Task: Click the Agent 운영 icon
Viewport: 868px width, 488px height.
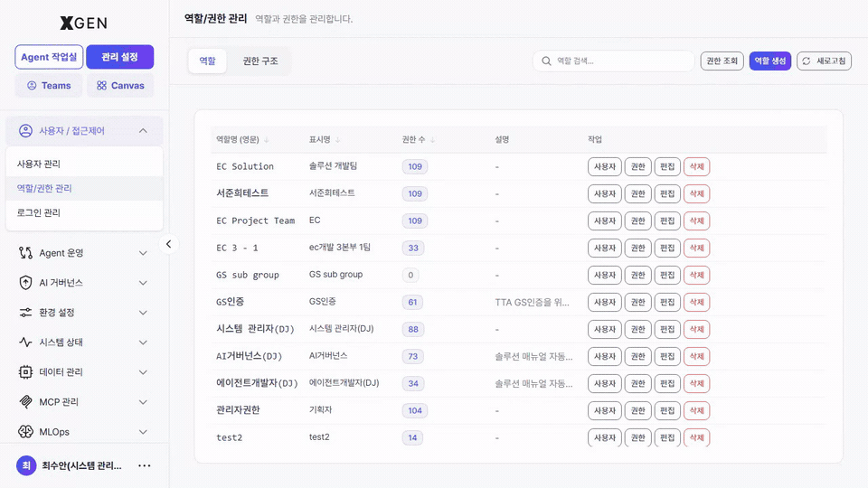Action: (x=25, y=253)
